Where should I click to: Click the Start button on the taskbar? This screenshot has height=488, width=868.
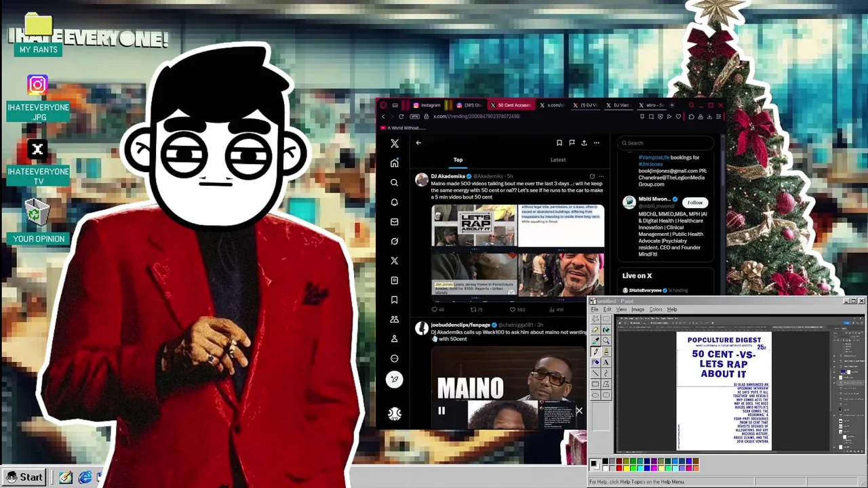click(24, 477)
